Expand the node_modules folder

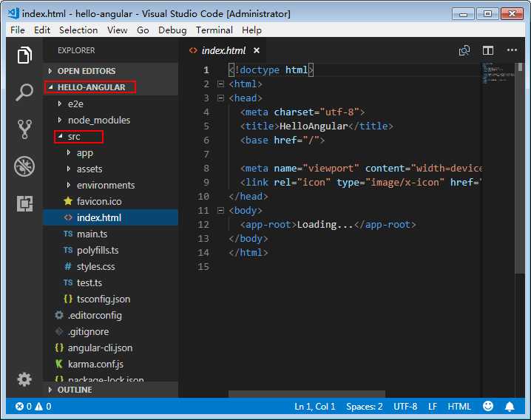tap(60, 120)
